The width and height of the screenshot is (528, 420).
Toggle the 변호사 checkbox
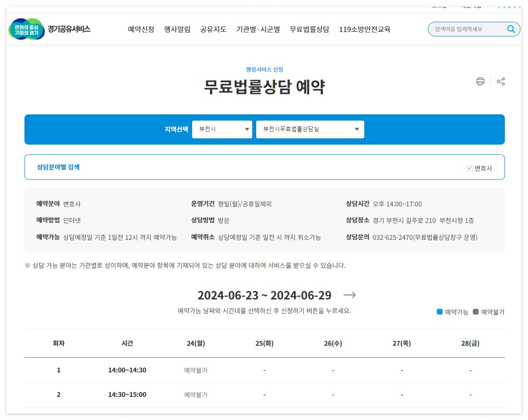point(469,167)
